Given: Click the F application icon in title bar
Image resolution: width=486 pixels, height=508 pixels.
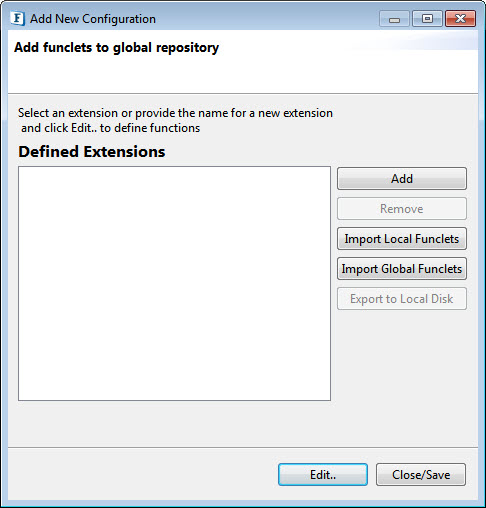Looking at the screenshot, I should click(17, 18).
